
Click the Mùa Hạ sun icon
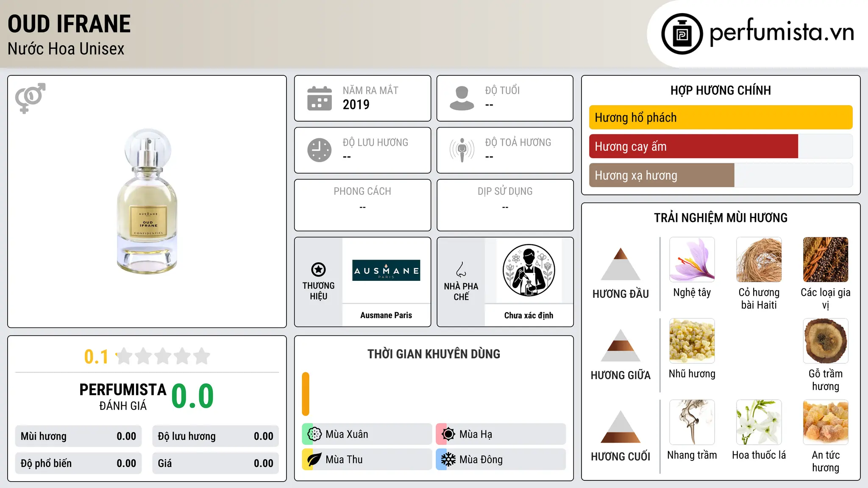pos(448,434)
